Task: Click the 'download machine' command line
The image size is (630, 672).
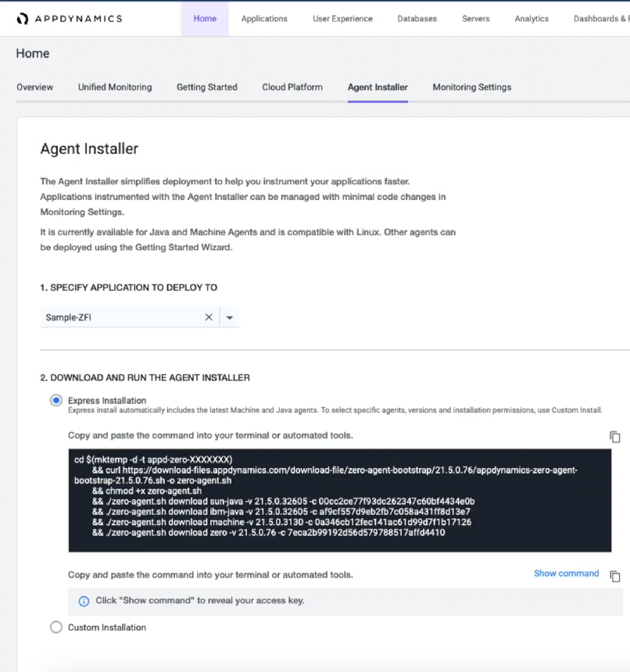Action: [x=281, y=522]
